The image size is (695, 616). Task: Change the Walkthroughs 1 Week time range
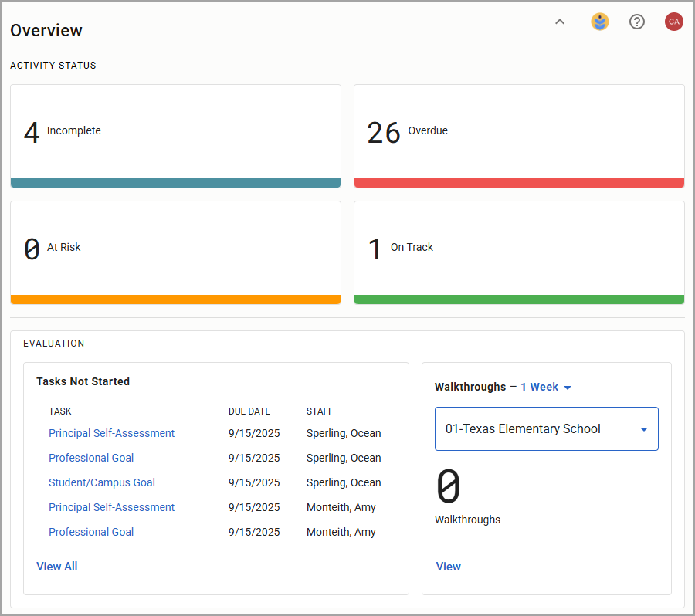coord(546,387)
